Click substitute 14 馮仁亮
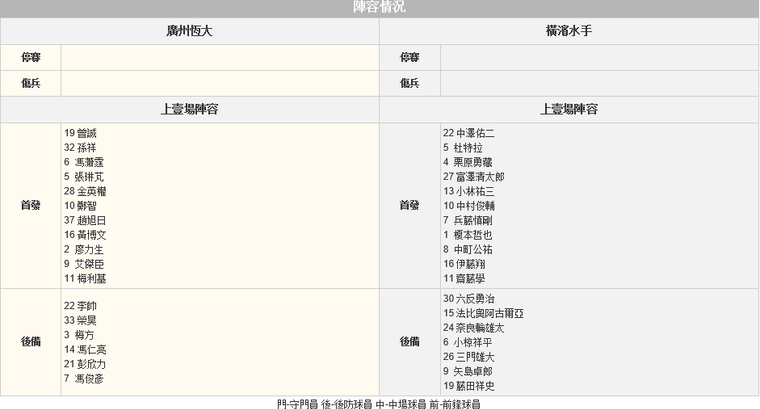Screen dimensions: 760x409 tap(85, 349)
